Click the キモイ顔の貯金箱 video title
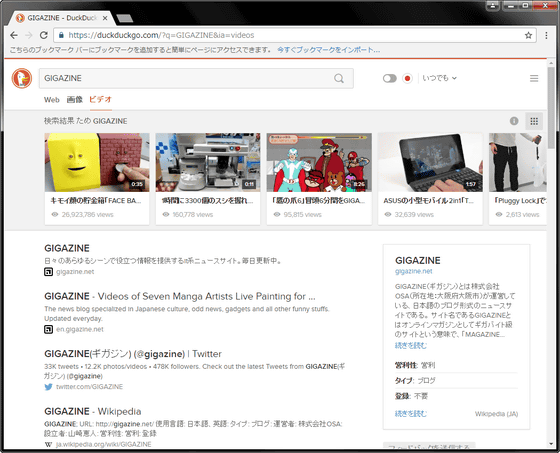The height and width of the screenshot is (453, 560). point(96,201)
